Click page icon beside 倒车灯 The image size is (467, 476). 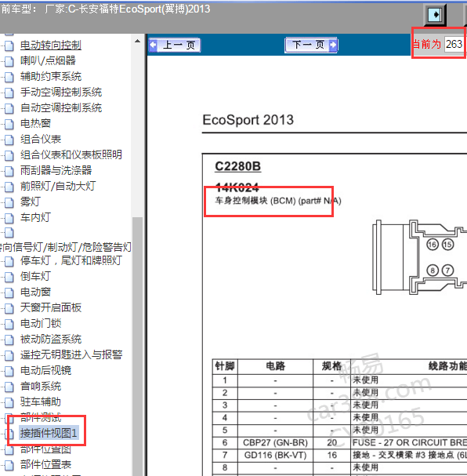(9, 277)
